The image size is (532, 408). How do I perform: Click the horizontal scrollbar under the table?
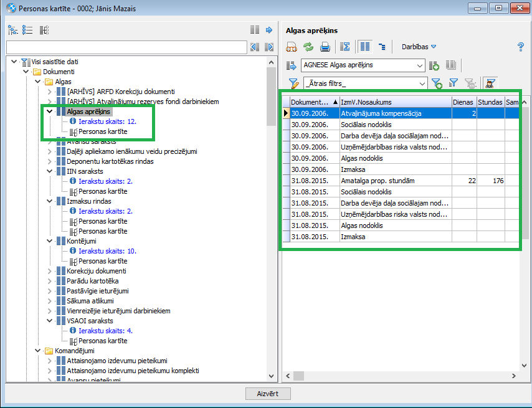tap(399, 376)
